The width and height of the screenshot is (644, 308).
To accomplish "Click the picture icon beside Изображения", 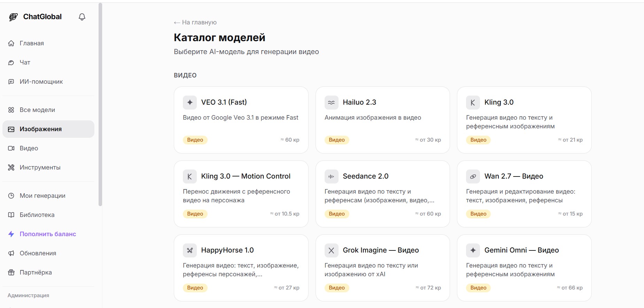I will tap(11, 129).
